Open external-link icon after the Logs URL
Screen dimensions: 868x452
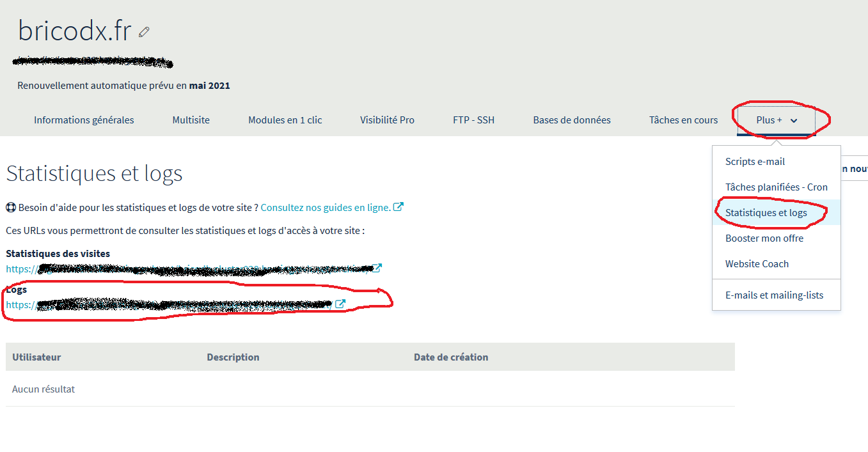[x=340, y=304]
